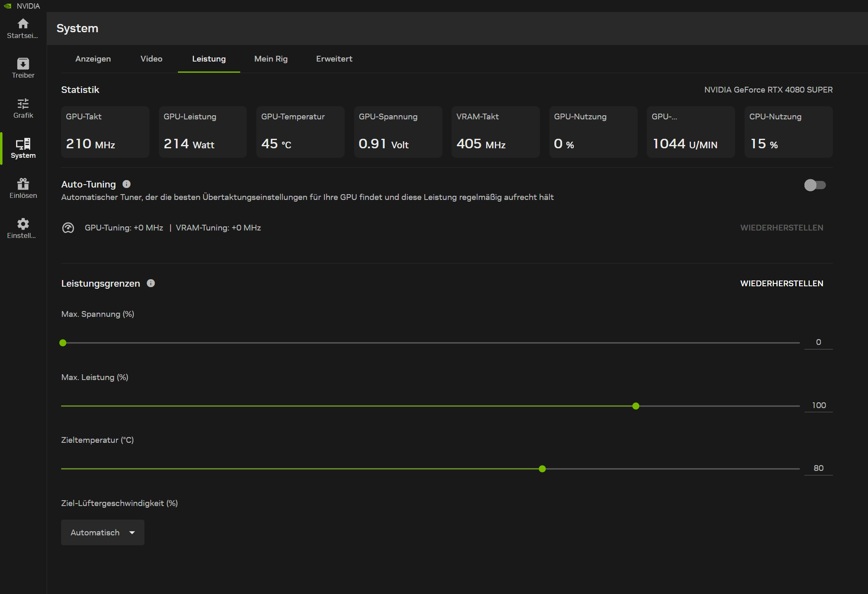Image resolution: width=868 pixels, height=594 pixels.
Task: Open the Einstellungen gear icon
Action: click(23, 224)
